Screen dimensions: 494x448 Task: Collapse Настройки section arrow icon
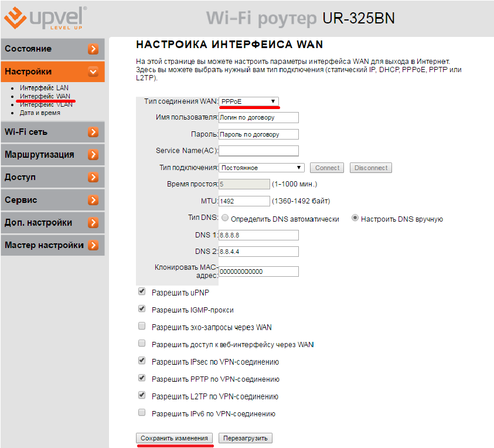point(93,72)
